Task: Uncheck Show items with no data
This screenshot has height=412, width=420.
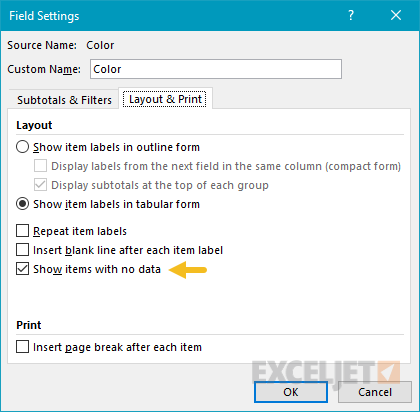Action: pos(22,269)
